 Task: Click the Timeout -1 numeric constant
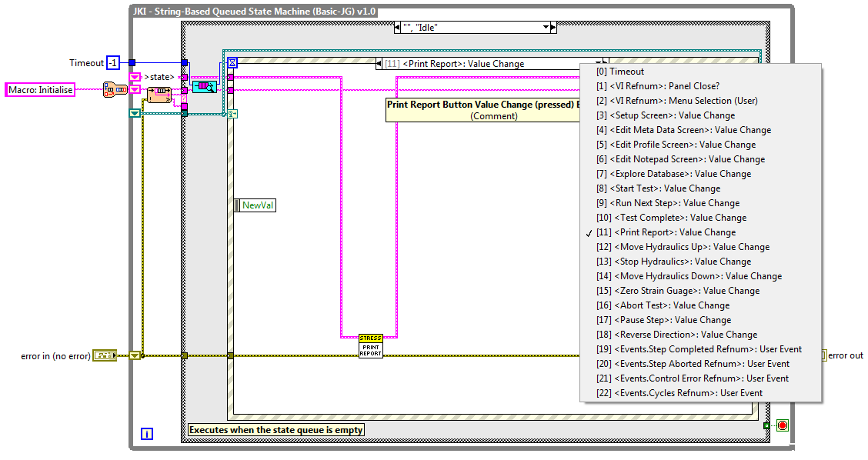[112, 63]
